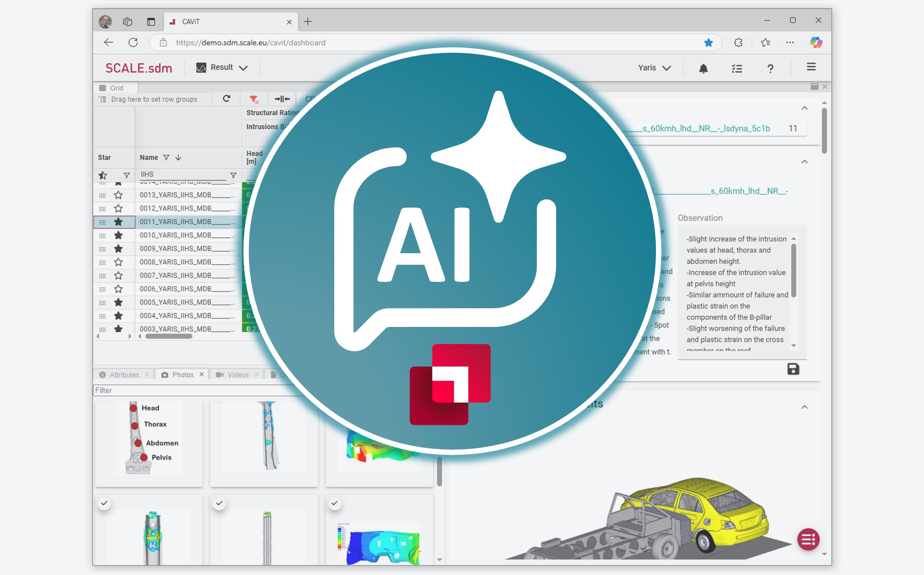Viewport: 924px width, 575px height.
Task: Open the Copilot sidebar icon
Action: click(816, 42)
